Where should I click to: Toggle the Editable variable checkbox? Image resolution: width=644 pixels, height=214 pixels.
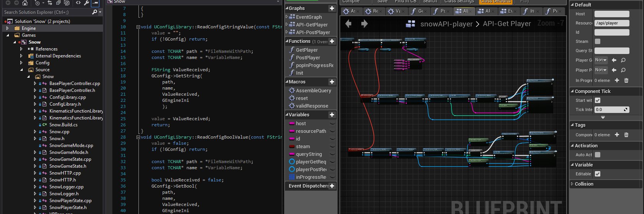click(598, 174)
